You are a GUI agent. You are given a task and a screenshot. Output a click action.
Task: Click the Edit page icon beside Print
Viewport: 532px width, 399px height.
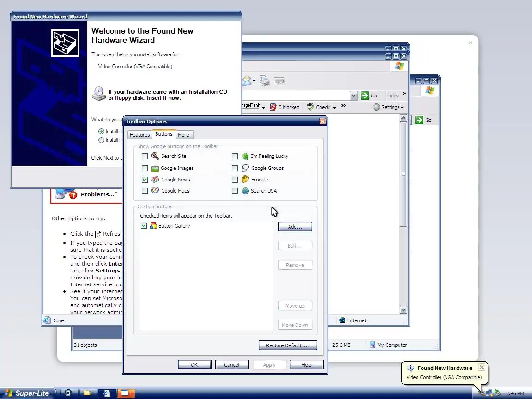(279, 81)
